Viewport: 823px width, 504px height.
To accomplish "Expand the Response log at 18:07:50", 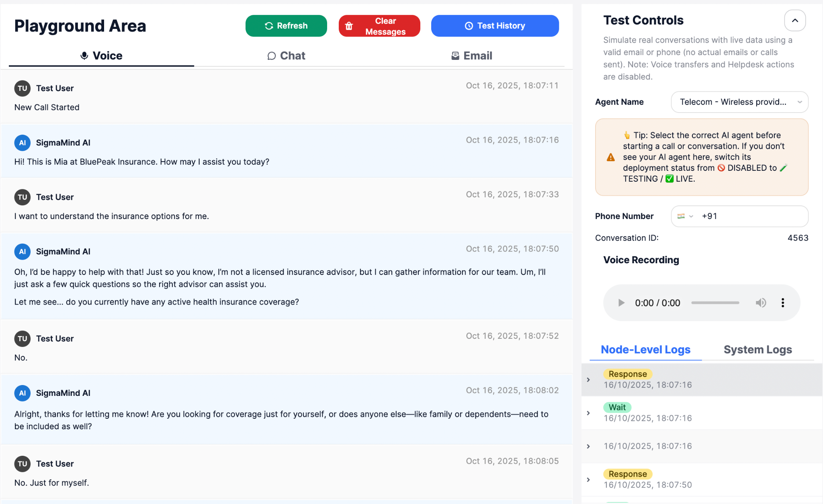I will 588,480.
